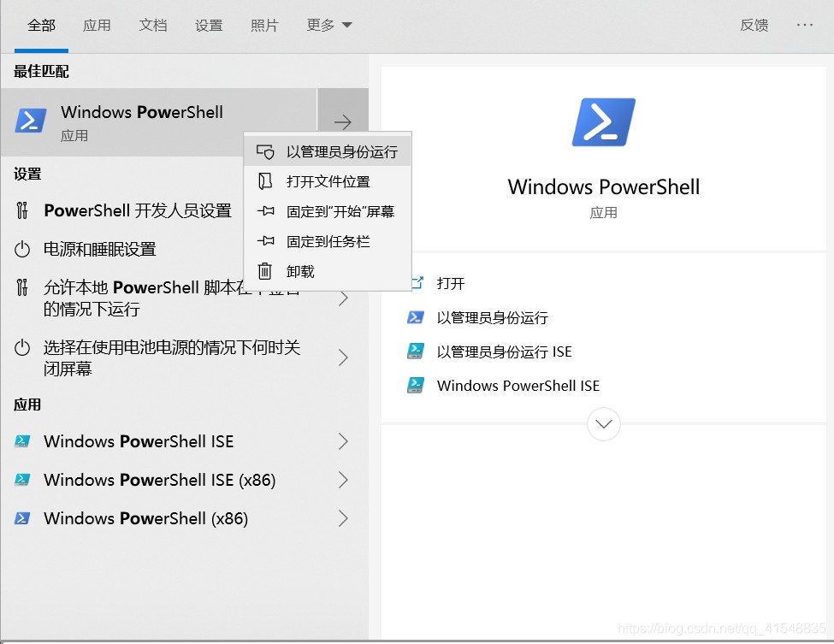Select 卸载 in the context menu
The height and width of the screenshot is (644, 834).
point(300,271)
